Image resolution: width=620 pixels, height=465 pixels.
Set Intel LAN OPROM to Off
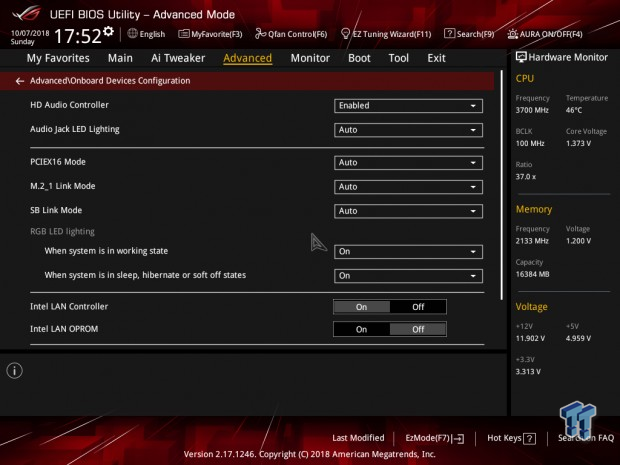click(418, 329)
